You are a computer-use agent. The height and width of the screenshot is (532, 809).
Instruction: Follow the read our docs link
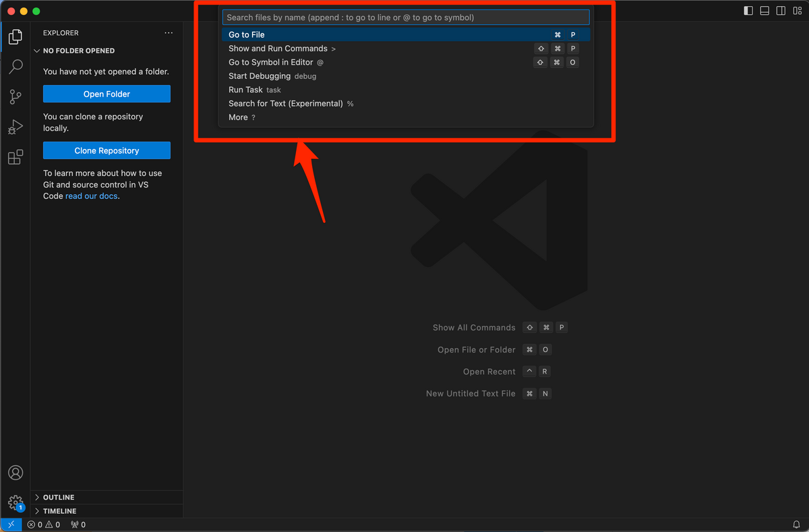(x=92, y=196)
